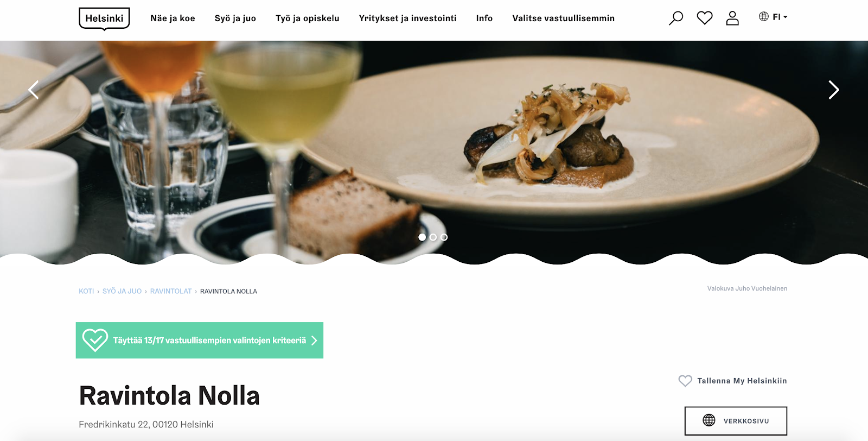Screen dimensions: 868x441
Task: Show previous slideshow image arrow
Action: 34,90
